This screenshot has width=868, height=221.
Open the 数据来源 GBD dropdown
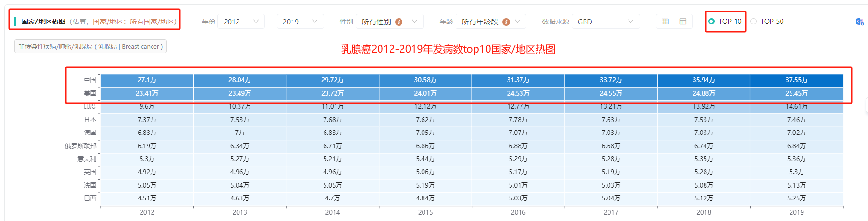click(x=606, y=22)
